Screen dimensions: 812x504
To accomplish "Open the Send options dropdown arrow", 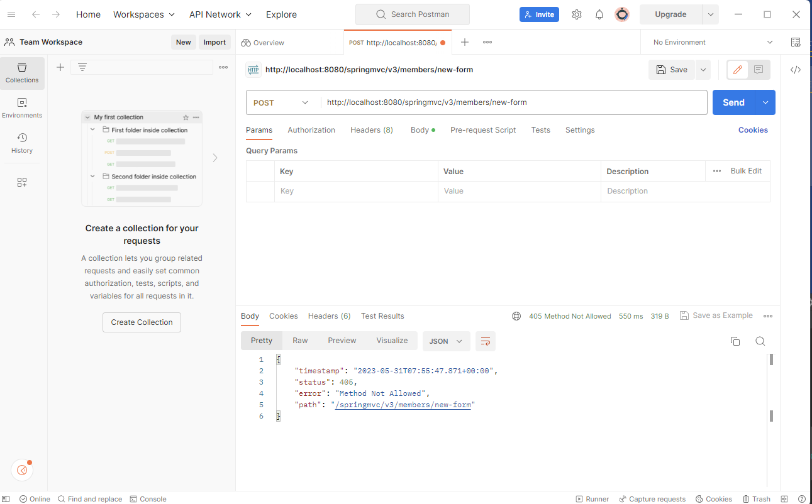I will click(x=765, y=102).
